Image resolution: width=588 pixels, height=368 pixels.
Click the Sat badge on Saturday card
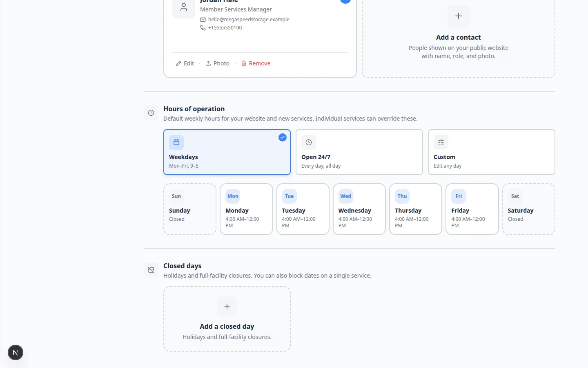pos(515,196)
